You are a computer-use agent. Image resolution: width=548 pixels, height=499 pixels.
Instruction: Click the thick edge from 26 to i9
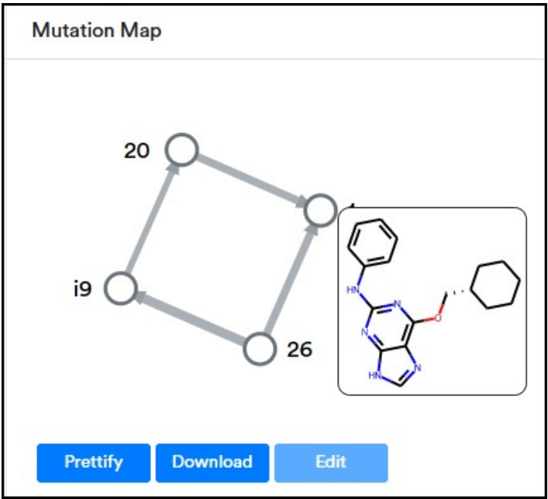pyautogui.click(x=190, y=319)
